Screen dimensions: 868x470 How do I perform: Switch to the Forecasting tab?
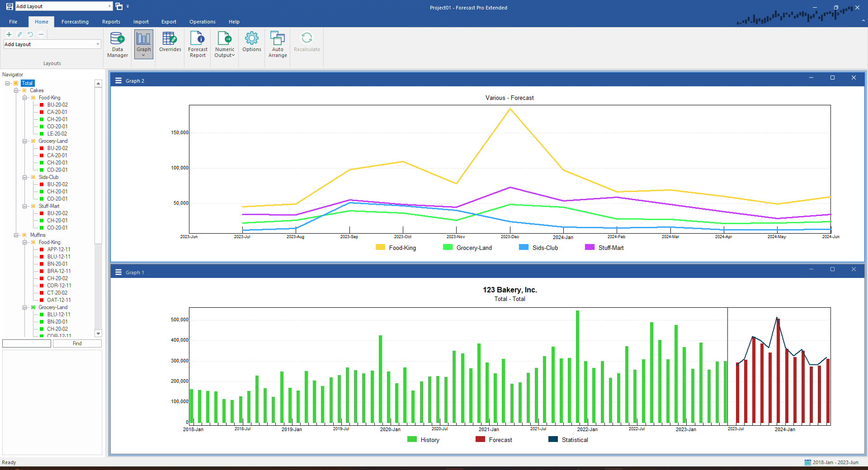(x=75, y=22)
